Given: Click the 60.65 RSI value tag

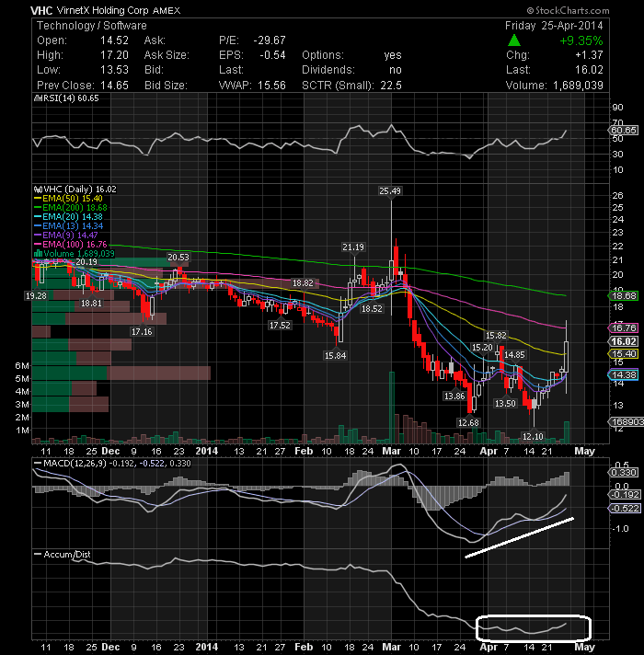Looking at the screenshot, I should [624, 131].
